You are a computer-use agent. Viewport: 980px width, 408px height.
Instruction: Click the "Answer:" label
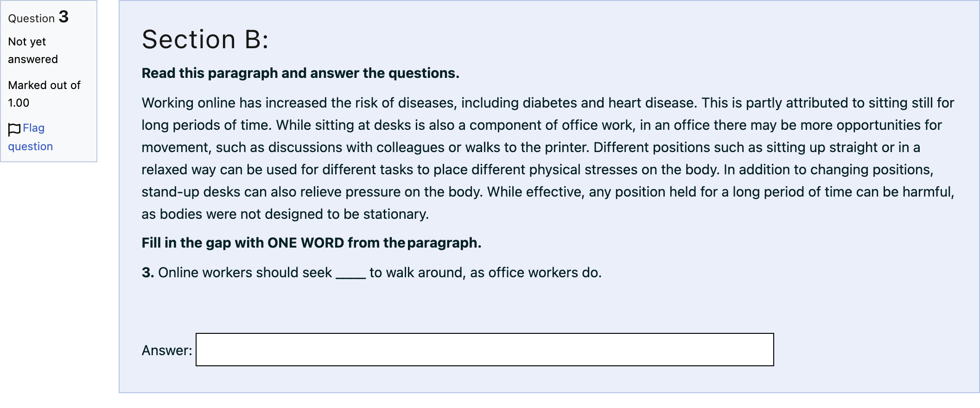(x=167, y=351)
